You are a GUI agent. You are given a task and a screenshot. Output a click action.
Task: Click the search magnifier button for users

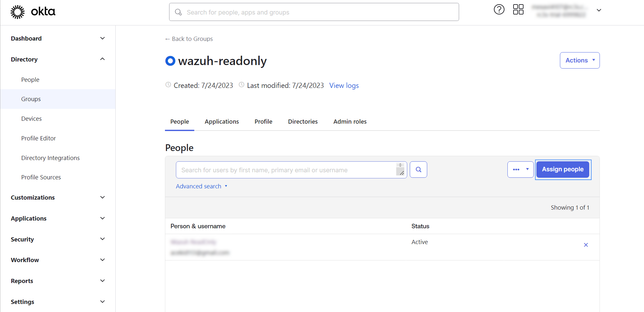418,170
